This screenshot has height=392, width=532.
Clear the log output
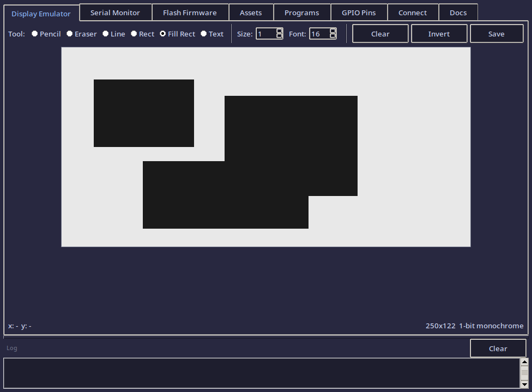(x=498, y=348)
